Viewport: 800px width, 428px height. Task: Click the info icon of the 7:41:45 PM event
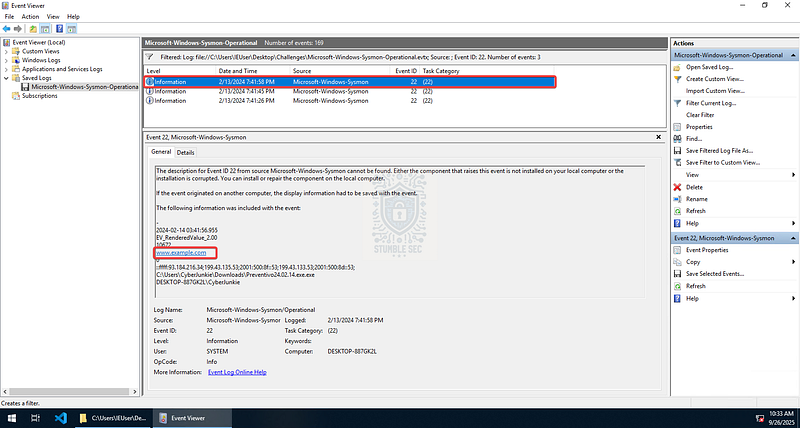(x=149, y=91)
